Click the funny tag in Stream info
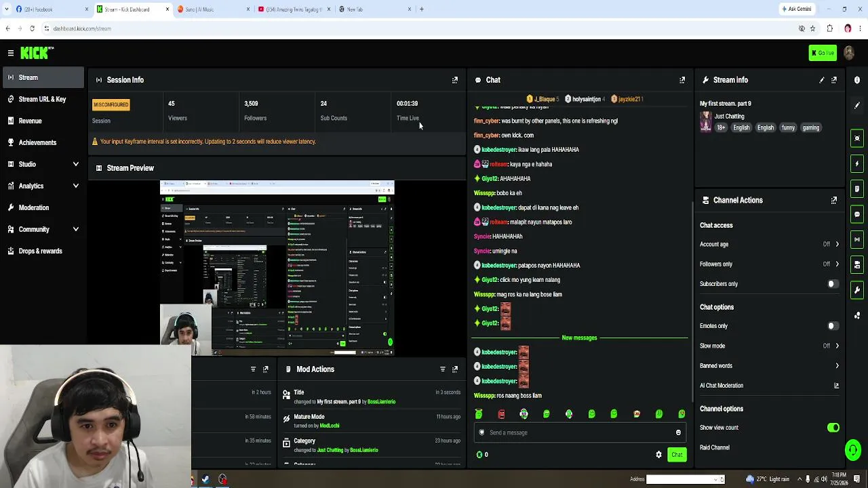The image size is (868, 488). click(788, 127)
